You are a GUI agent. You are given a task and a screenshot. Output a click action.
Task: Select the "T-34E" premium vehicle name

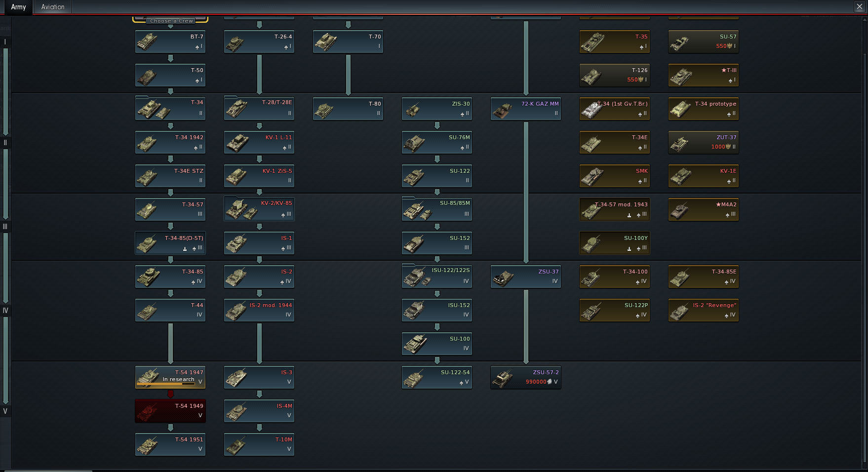tap(640, 137)
